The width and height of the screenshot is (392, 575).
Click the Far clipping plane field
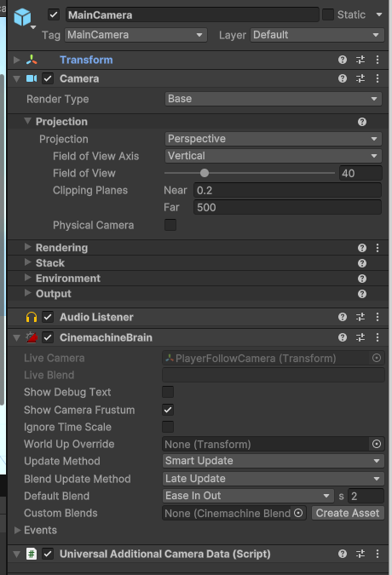pyautogui.click(x=287, y=208)
